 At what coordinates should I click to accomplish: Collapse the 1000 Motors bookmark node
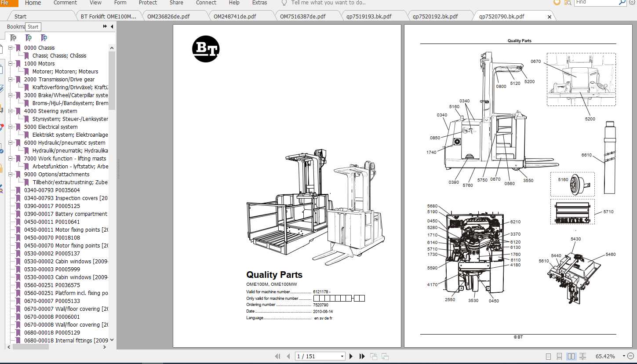coord(11,63)
